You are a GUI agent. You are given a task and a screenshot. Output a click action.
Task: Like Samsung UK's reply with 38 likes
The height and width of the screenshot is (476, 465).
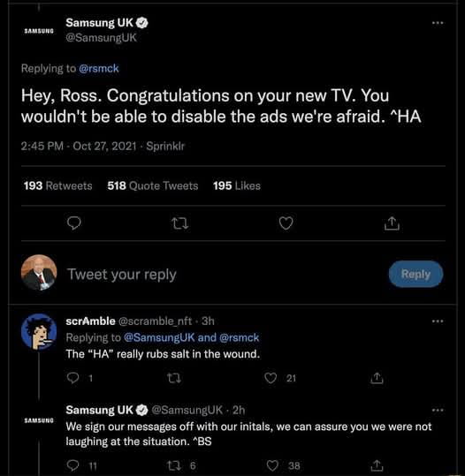pos(272,465)
